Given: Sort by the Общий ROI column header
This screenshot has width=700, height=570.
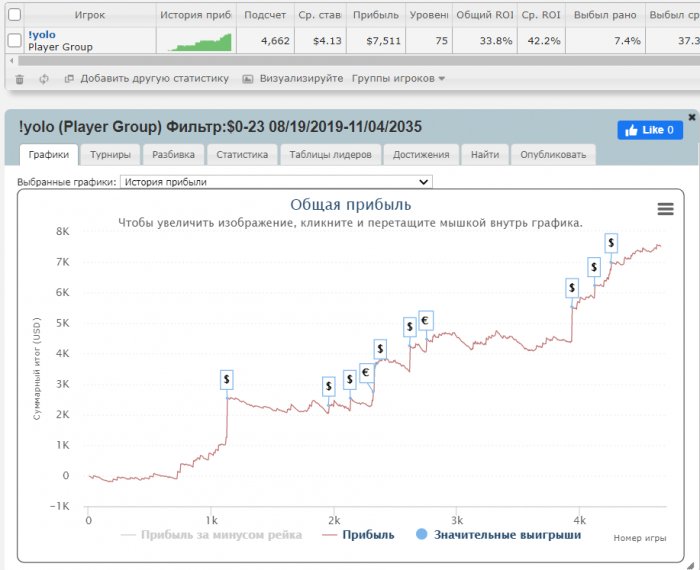Looking at the screenshot, I should 485,15.
